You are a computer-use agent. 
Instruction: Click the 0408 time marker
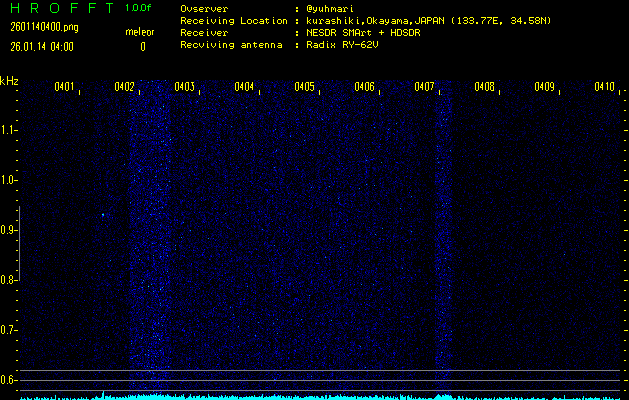click(x=484, y=87)
